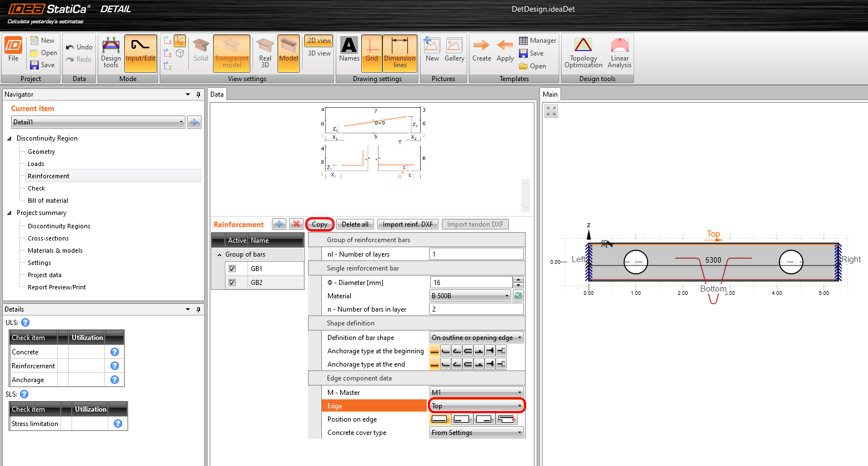Screen dimensions: 868x466
Task: Collapse the Group of bars expander
Action: click(x=219, y=254)
